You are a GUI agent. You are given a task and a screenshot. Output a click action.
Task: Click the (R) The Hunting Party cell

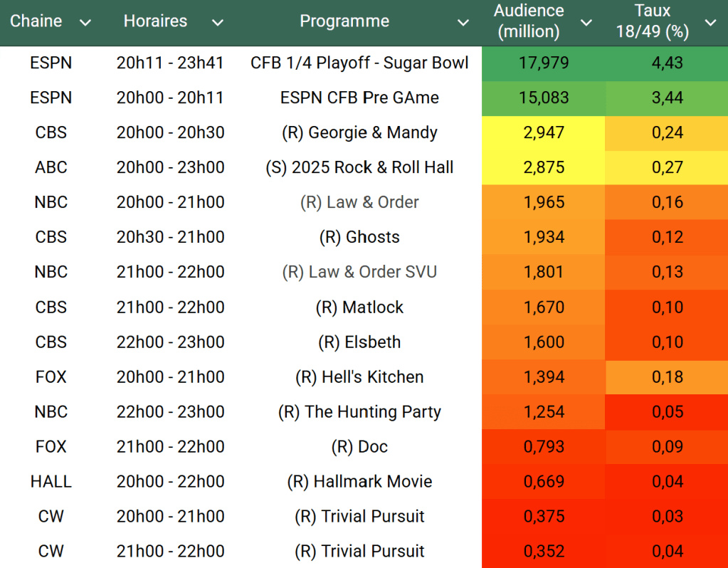point(359,412)
